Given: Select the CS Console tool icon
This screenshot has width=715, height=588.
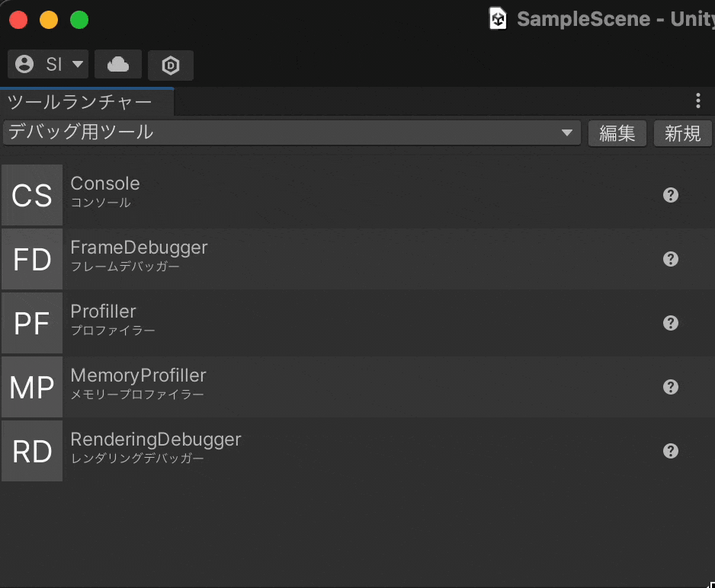Looking at the screenshot, I should (x=31, y=195).
